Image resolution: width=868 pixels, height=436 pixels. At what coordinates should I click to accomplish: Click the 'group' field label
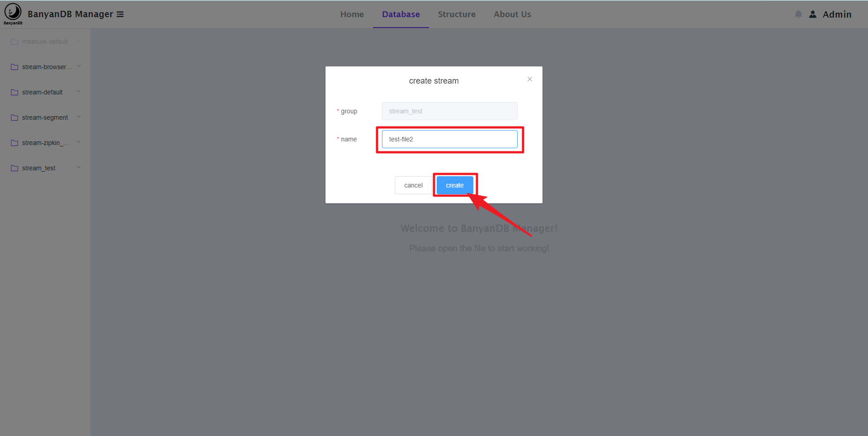349,111
